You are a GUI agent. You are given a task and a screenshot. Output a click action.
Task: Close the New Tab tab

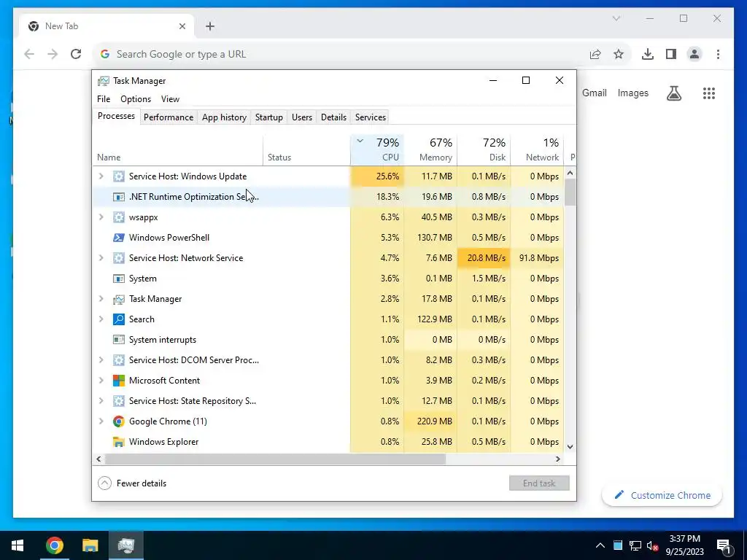182,26
